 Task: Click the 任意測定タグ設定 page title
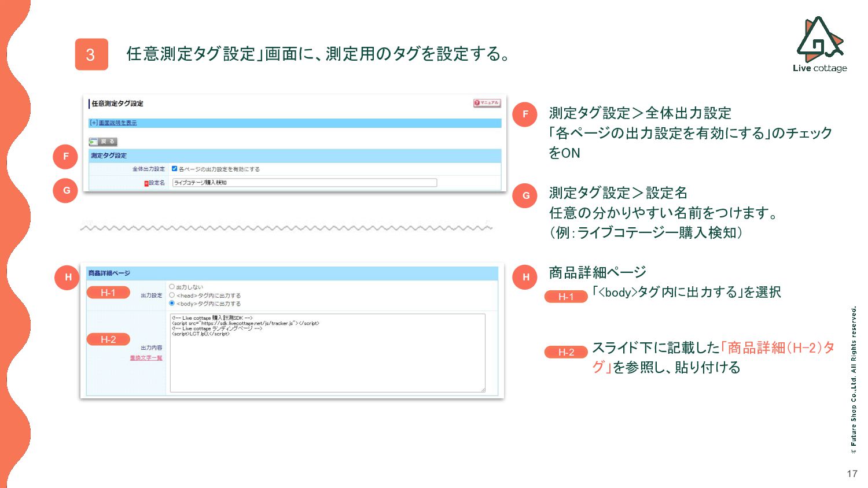(x=117, y=103)
